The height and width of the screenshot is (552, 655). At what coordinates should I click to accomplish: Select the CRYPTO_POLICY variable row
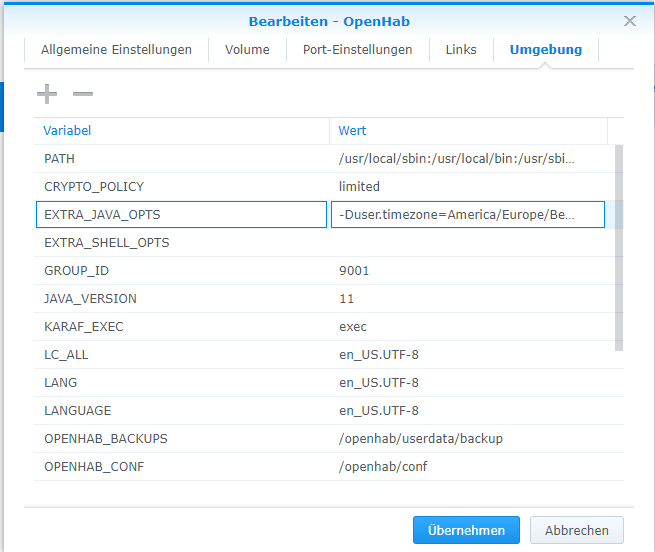180,187
